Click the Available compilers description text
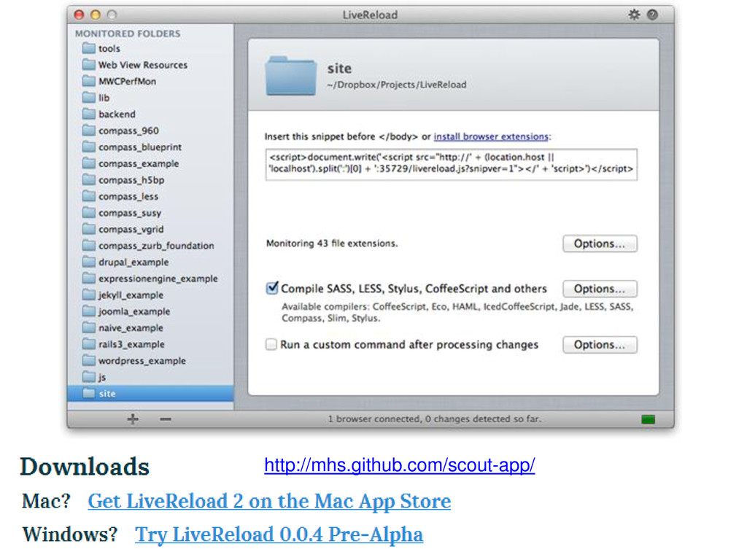Viewport: 747px width, 560px height. click(457, 312)
